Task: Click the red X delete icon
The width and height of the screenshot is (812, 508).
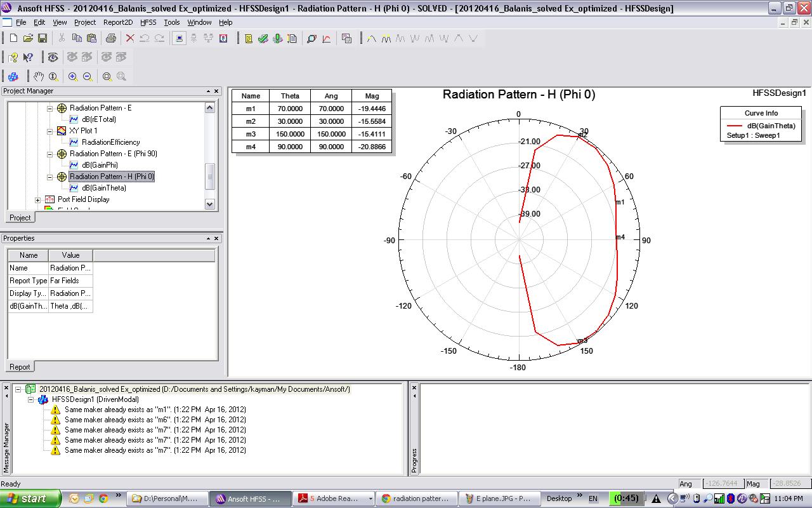Action: click(130, 39)
